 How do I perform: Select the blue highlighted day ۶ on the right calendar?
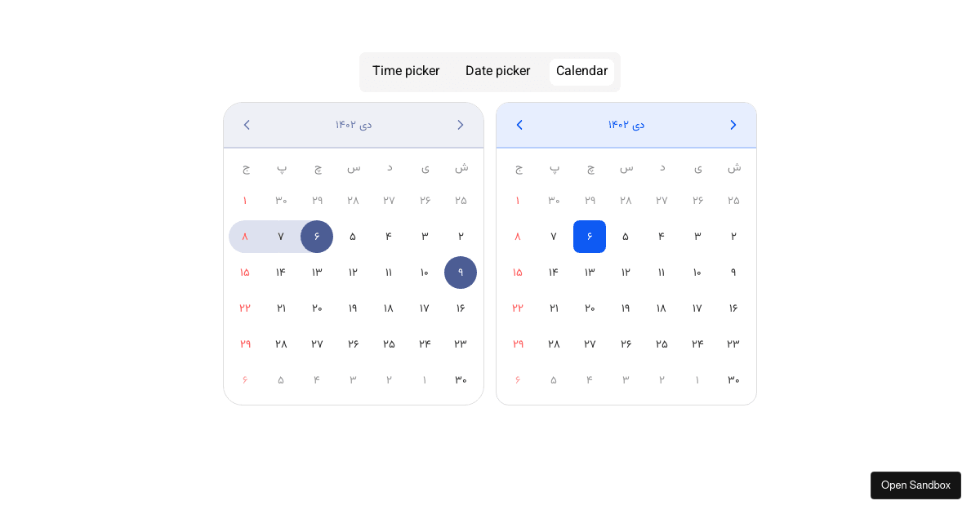click(x=590, y=237)
